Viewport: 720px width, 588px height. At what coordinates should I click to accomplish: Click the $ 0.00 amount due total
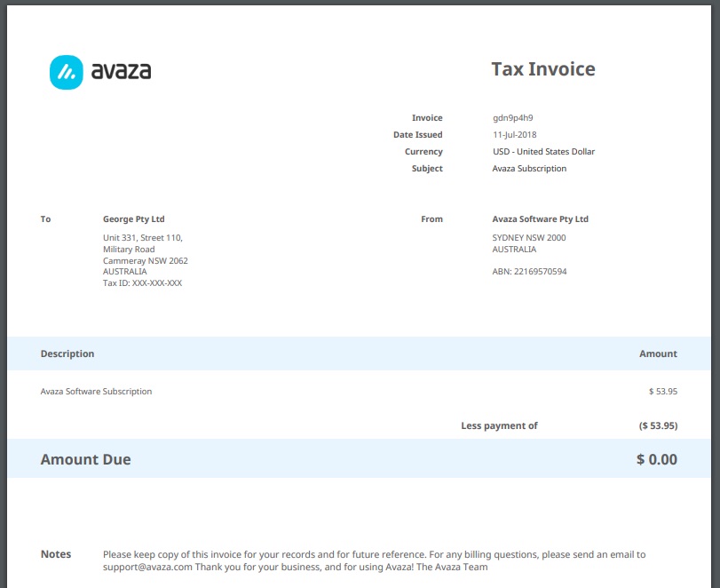[x=657, y=459]
